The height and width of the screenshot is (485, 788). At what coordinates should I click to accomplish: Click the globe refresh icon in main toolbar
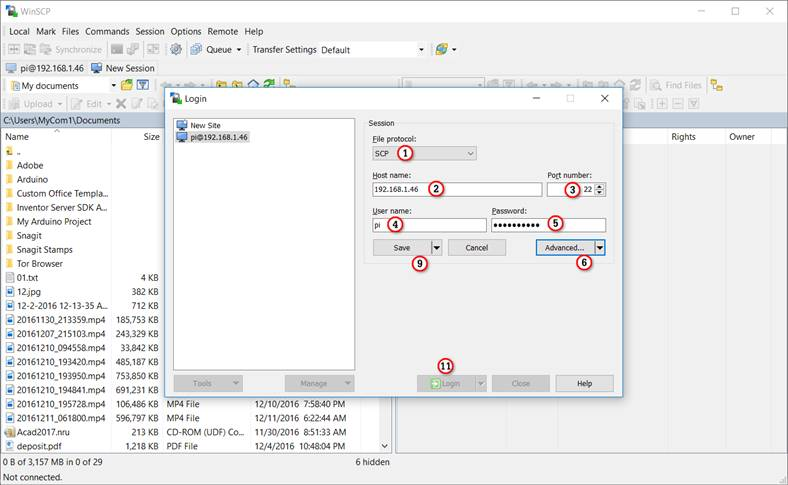(x=441, y=49)
